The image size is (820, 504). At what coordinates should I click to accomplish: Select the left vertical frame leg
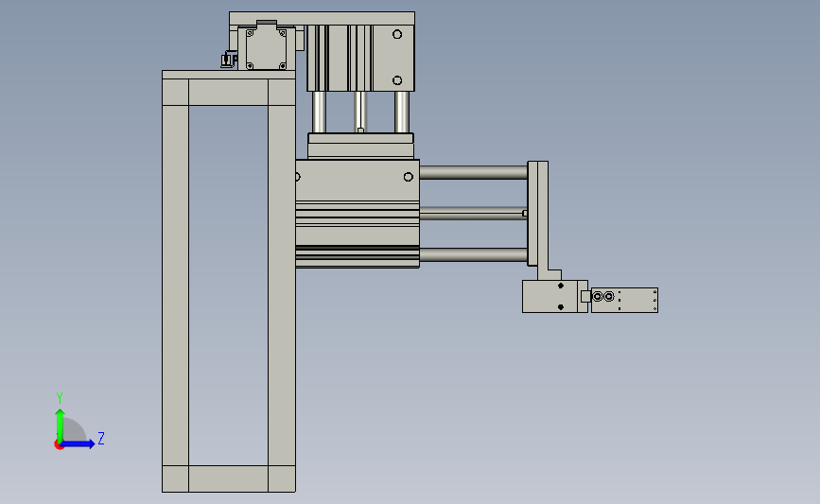pyautogui.click(x=175, y=286)
